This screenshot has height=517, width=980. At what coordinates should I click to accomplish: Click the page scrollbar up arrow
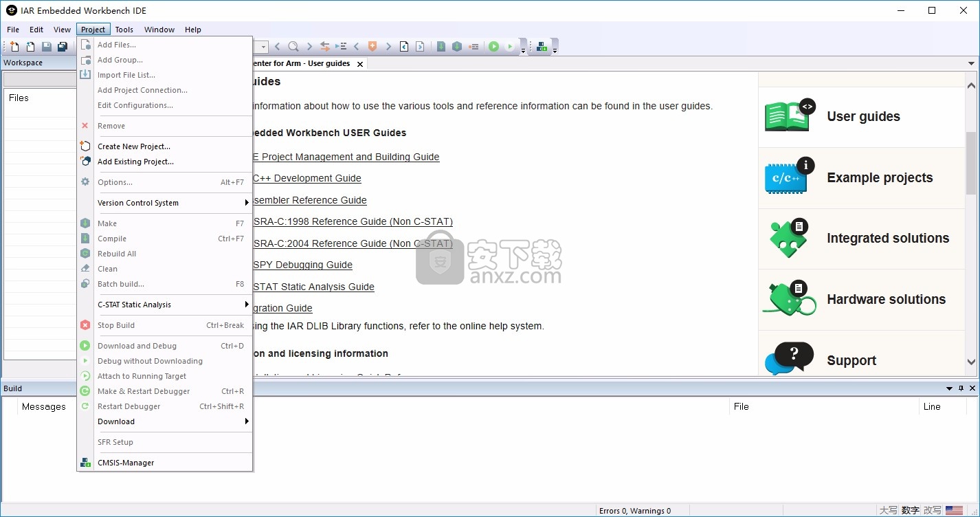[x=971, y=86]
